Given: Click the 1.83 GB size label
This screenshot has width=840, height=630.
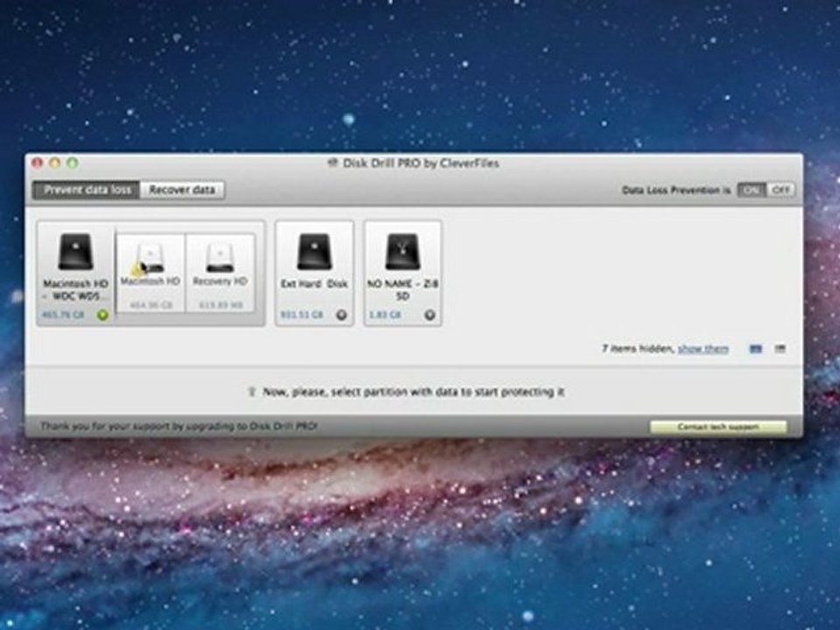Looking at the screenshot, I should (x=385, y=315).
